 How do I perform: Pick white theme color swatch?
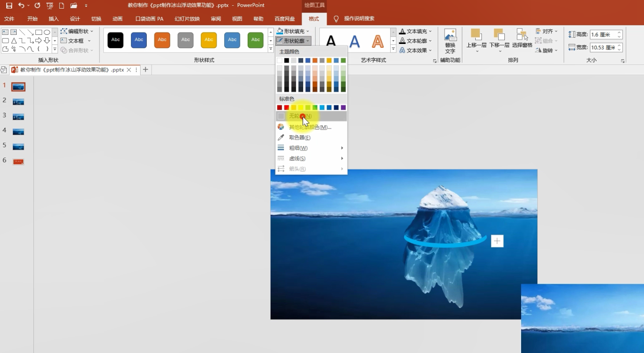[x=280, y=61]
